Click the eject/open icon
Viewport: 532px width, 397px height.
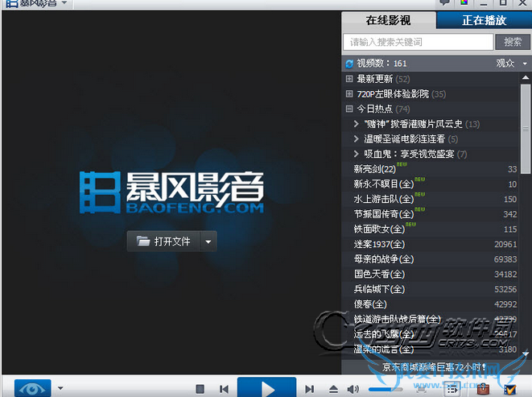click(x=333, y=389)
